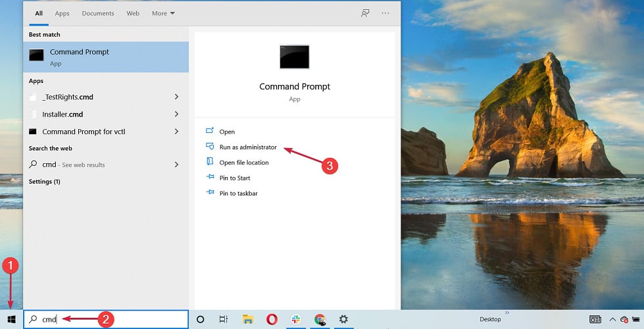
Task: Launch File Explorer from the taskbar
Action: coord(249,319)
